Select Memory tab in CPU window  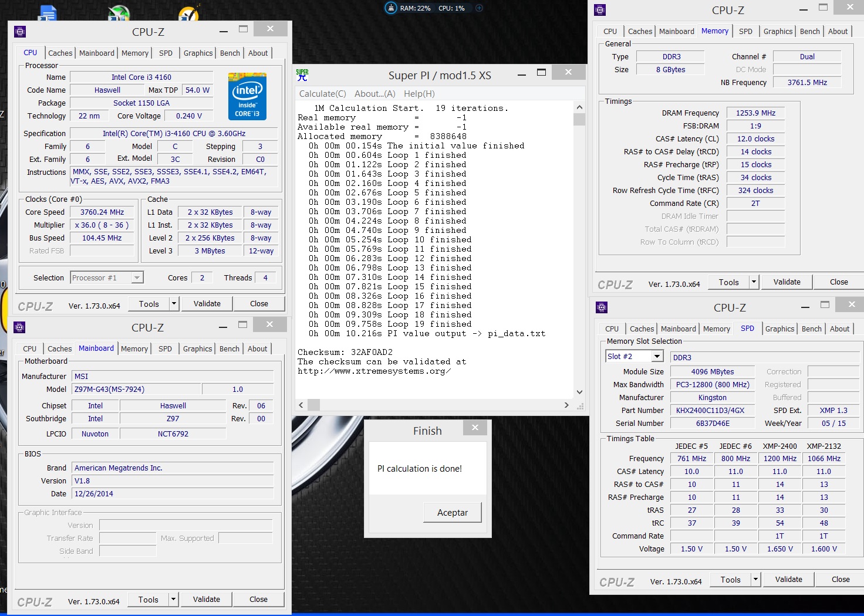(135, 53)
